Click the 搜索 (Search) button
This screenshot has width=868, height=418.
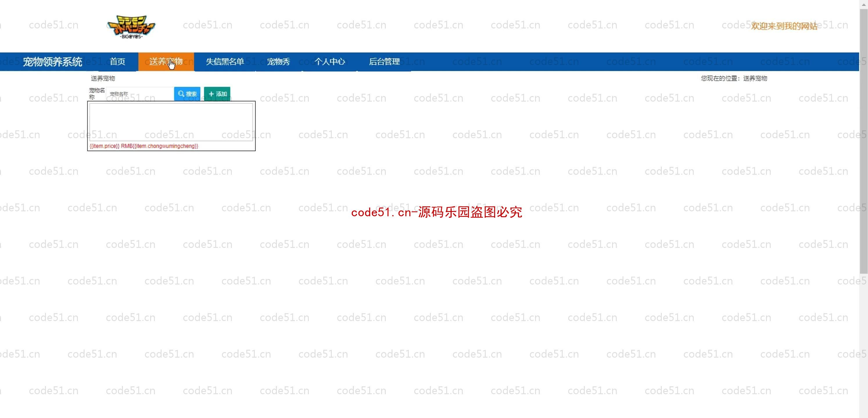(187, 93)
